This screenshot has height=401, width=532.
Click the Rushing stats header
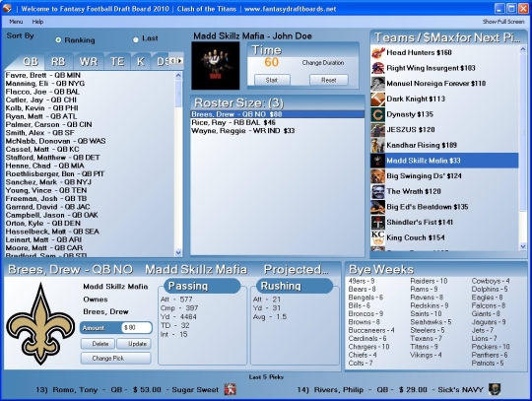click(x=295, y=286)
